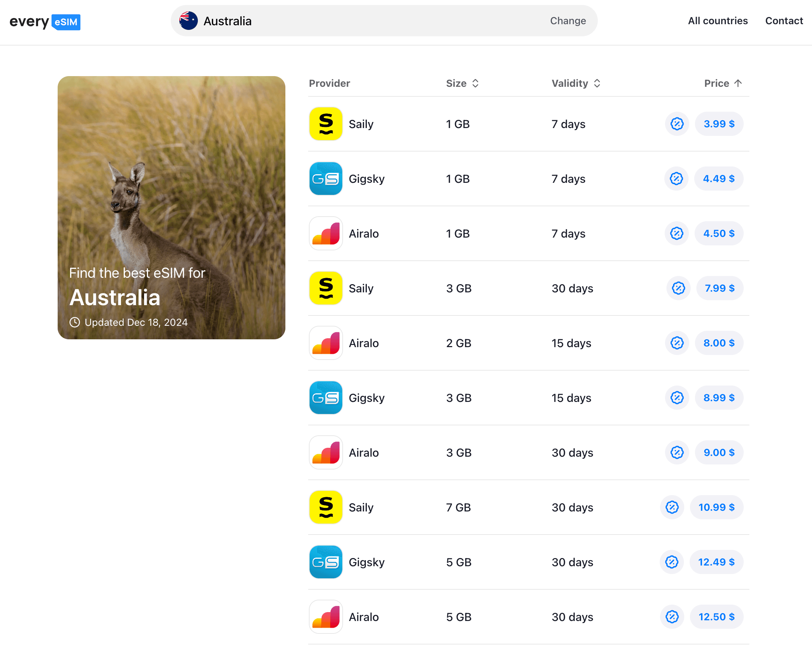
Task: Click Saily logo in 7 GB row
Action: coord(326,507)
